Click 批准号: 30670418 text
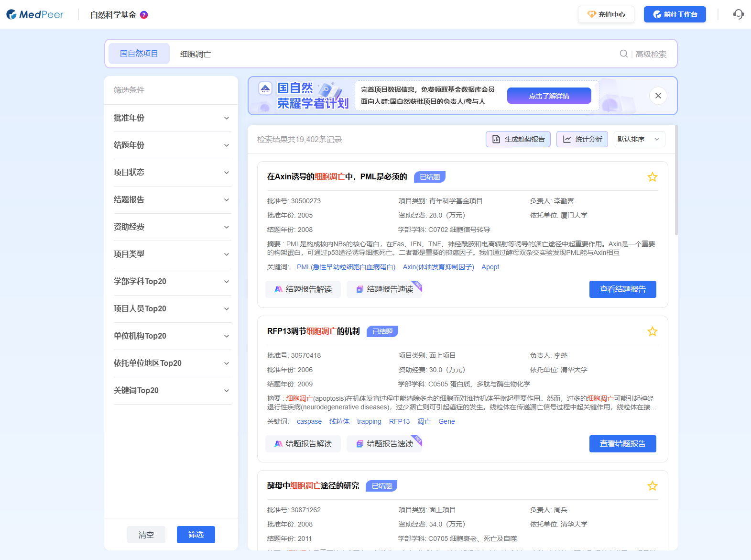751x560 pixels. click(294, 355)
